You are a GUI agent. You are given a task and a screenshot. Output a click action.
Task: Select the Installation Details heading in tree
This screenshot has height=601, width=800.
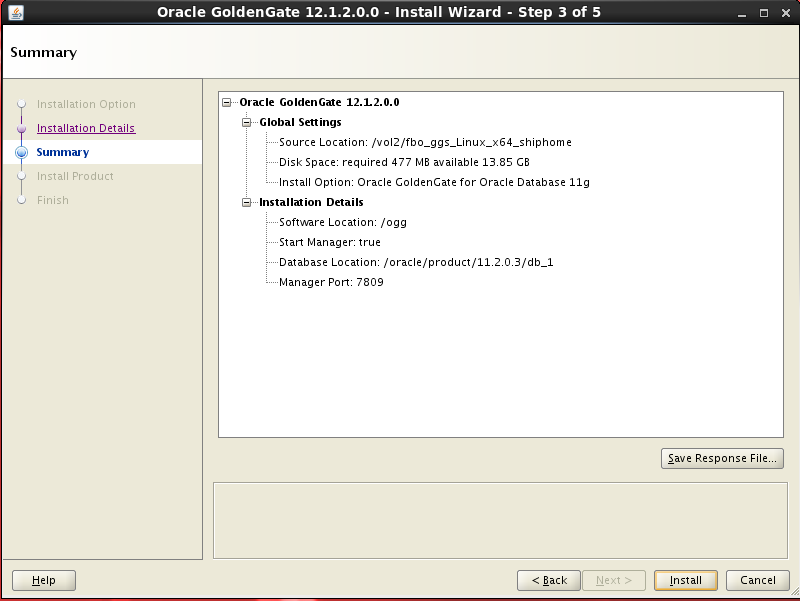click(311, 203)
